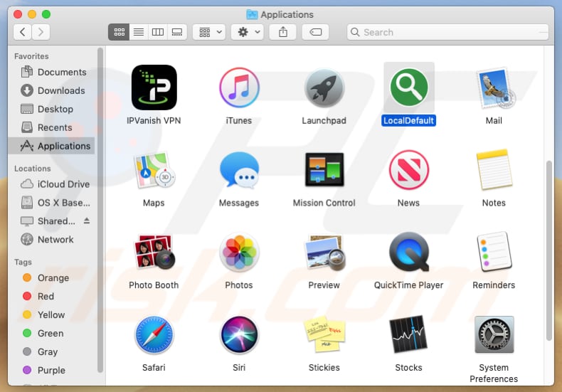Switch to list view

[x=139, y=32]
